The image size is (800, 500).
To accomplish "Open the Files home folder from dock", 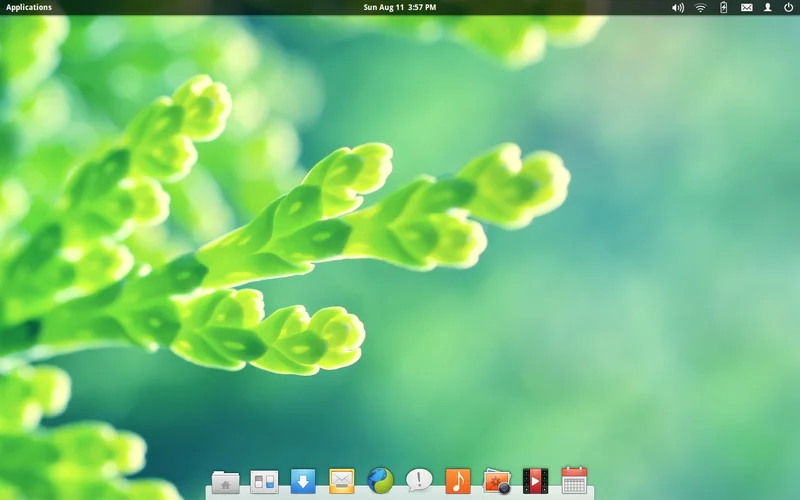I will tap(225, 481).
